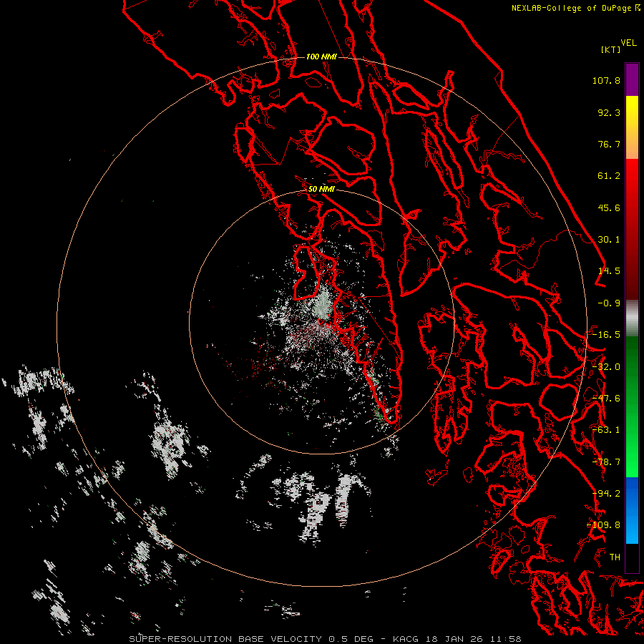The image size is (644, 644).
Task: Click the 14.5 legend value
Action: [x=609, y=271]
